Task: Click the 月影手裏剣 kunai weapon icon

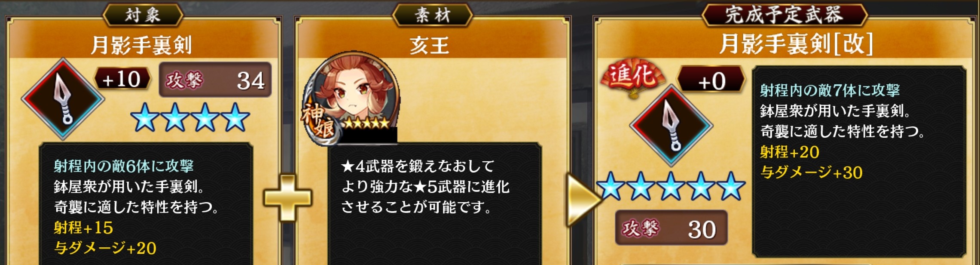Action: 63,99
